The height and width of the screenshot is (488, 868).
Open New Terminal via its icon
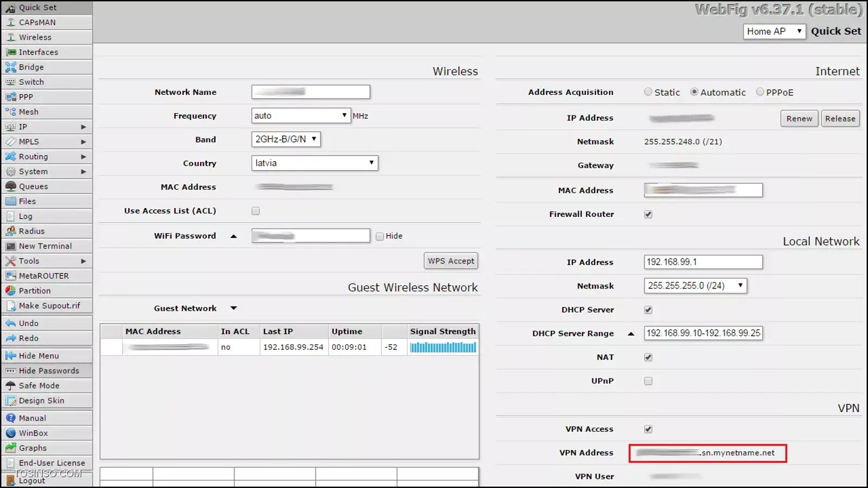click(10, 246)
